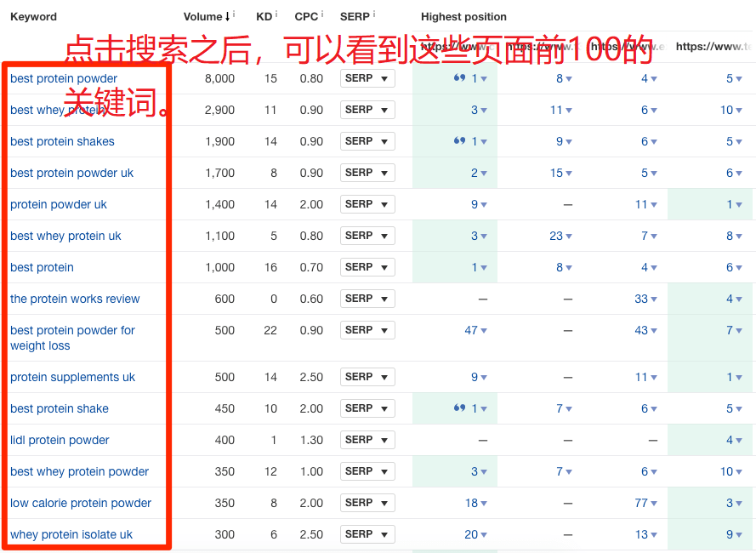Open the position 23 dropdown
The height and width of the screenshot is (553, 756).
[569, 237]
